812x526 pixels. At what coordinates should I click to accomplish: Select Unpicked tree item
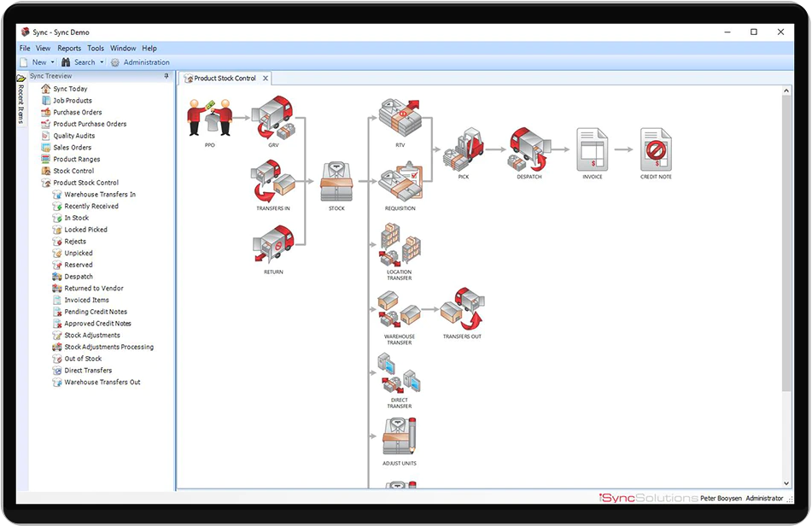point(79,253)
